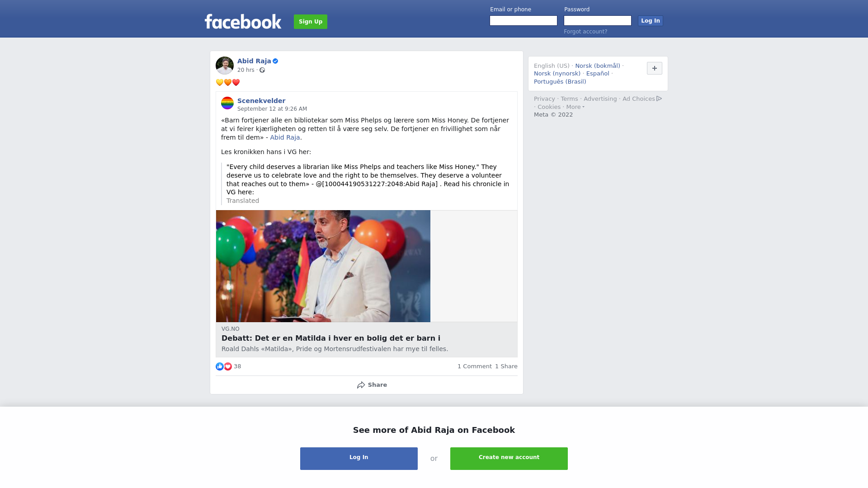Image resolution: width=868 pixels, height=488 pixels.
Task: Click the public globe privacy icon
Action: (x=262, y=70)
